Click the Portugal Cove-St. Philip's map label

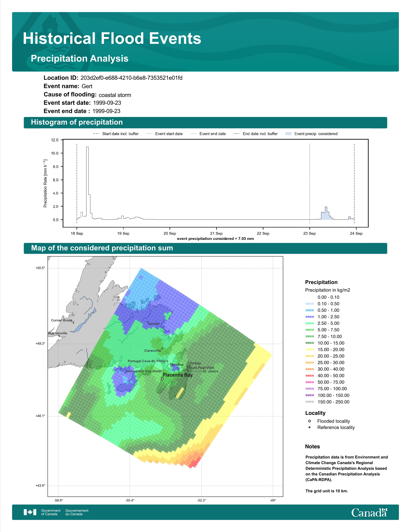click(x=148, y=361)
